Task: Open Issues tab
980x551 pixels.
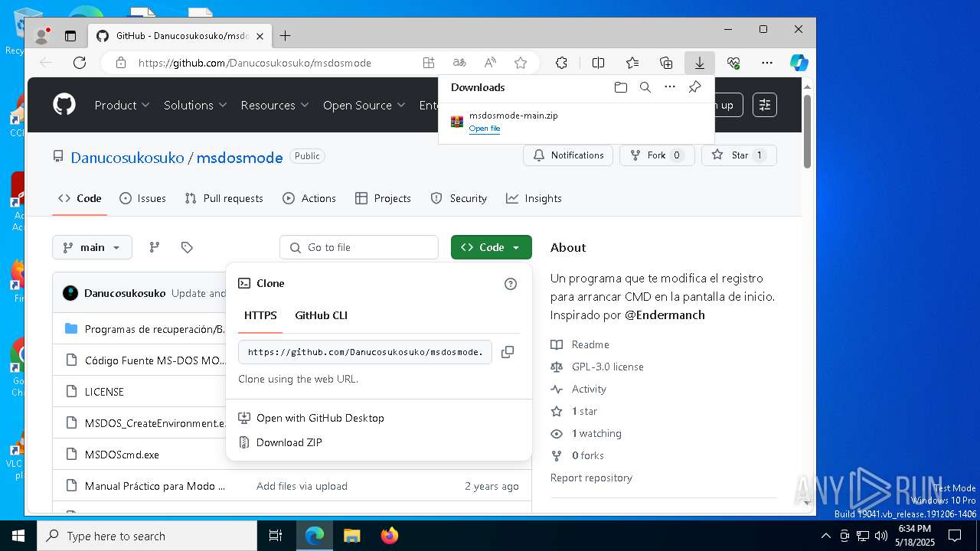Action: pyautogui.click(x=143, y=198)
